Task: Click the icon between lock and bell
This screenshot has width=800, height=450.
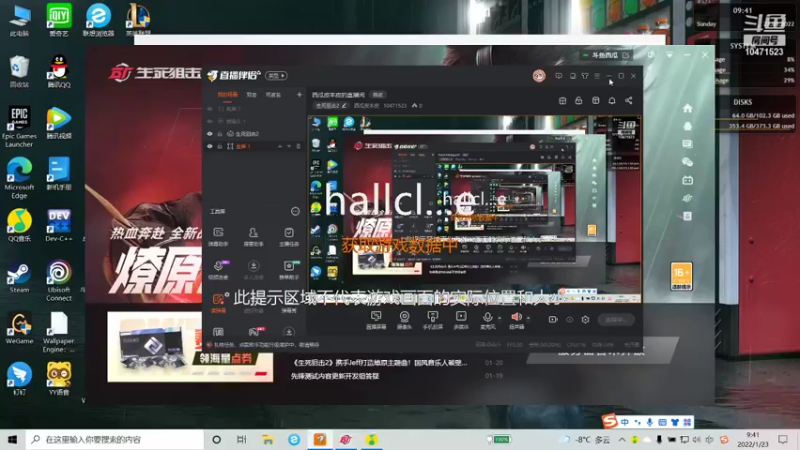Action: (x=595, y=101)
